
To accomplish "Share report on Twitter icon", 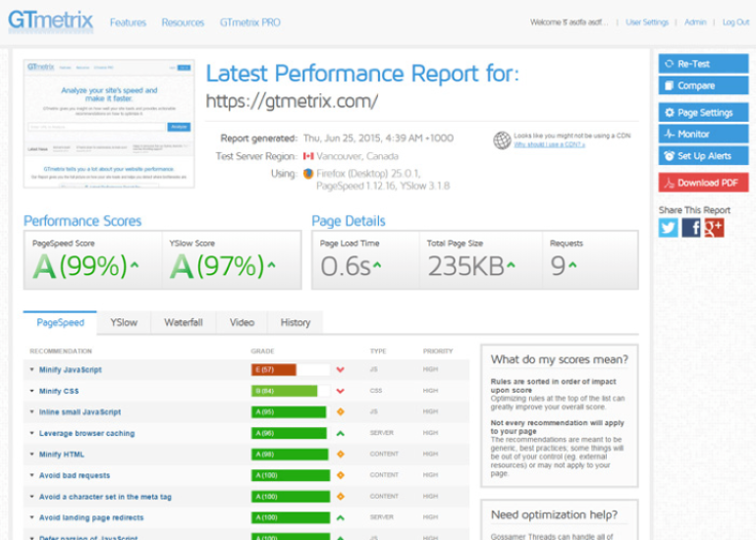I will [x=669, y=228].
